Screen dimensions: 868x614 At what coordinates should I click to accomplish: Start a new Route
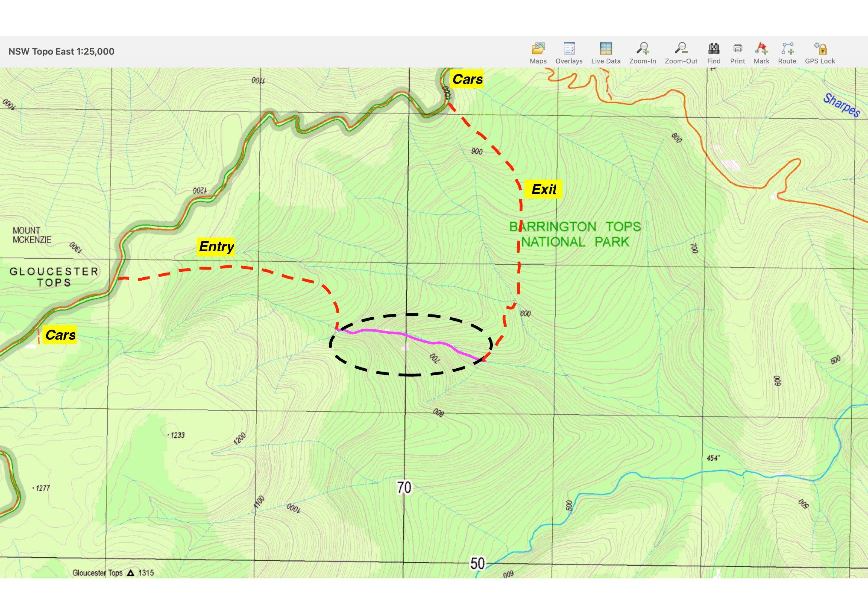coord(787,48)
